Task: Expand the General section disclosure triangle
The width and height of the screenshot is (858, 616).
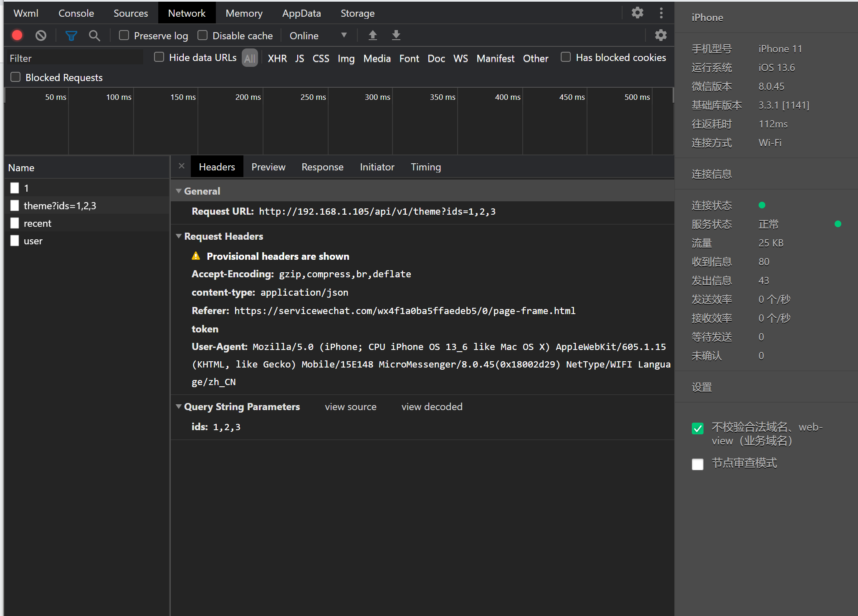Action: tap(180, 191)
